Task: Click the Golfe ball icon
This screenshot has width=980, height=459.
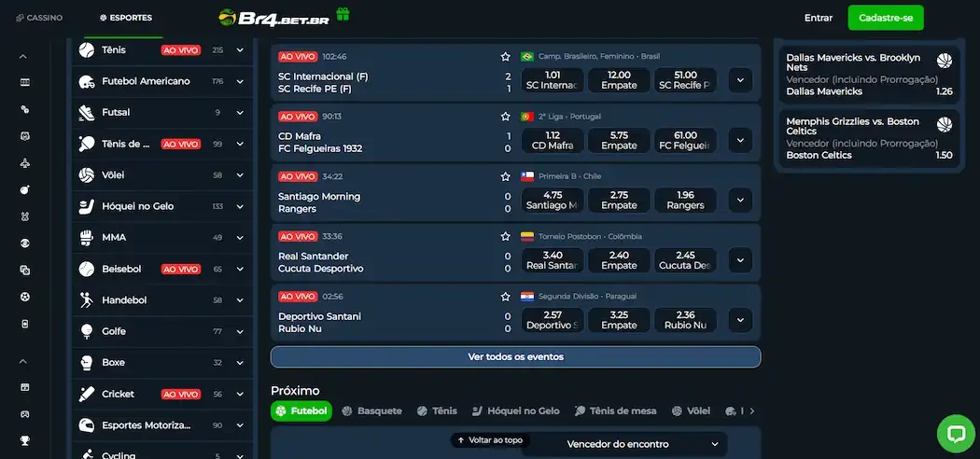Action: [x=86, y=331]
